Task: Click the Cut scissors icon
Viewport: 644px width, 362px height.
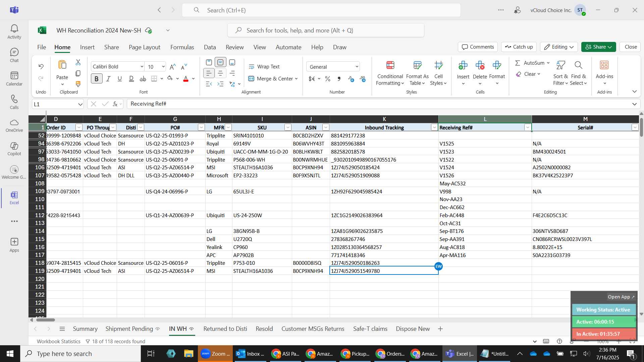Action: (78, 62)
